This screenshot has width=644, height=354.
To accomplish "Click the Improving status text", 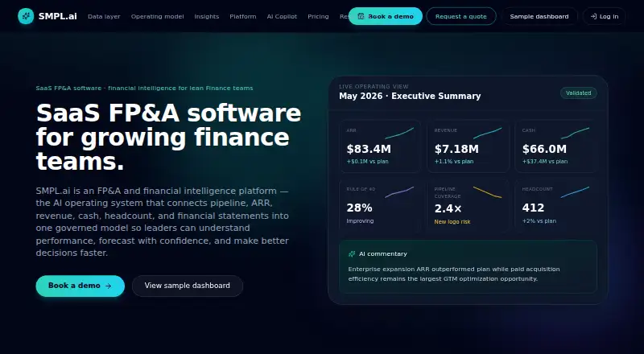I will pos(360,221).
